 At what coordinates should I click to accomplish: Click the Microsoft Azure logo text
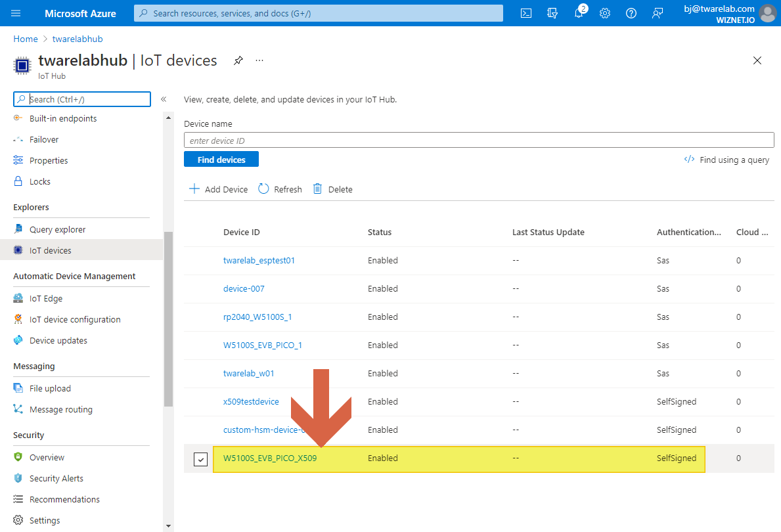pos(80,13)
